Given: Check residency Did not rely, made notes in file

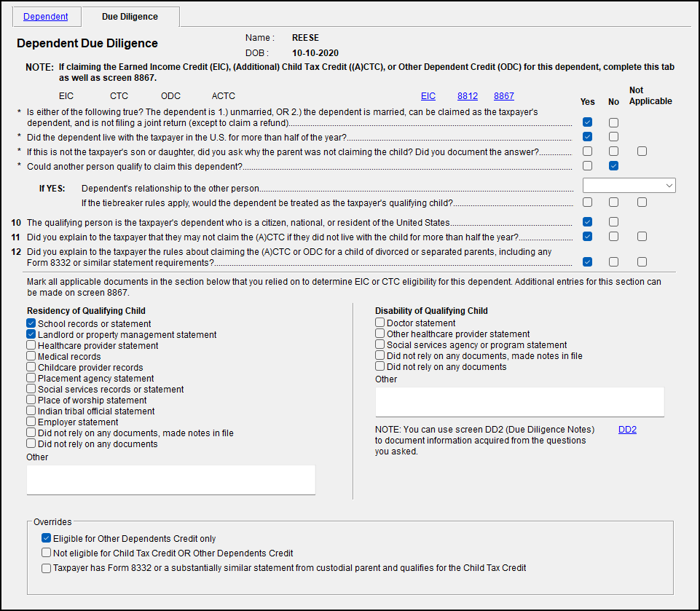Looking at the screenshot, I should 31,433.
